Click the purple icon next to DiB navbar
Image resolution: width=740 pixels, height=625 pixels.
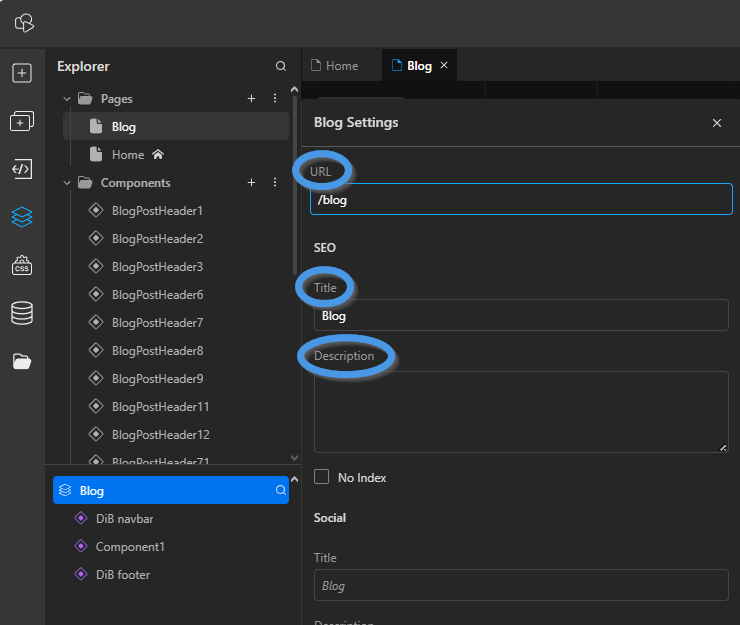click(81, 518)
